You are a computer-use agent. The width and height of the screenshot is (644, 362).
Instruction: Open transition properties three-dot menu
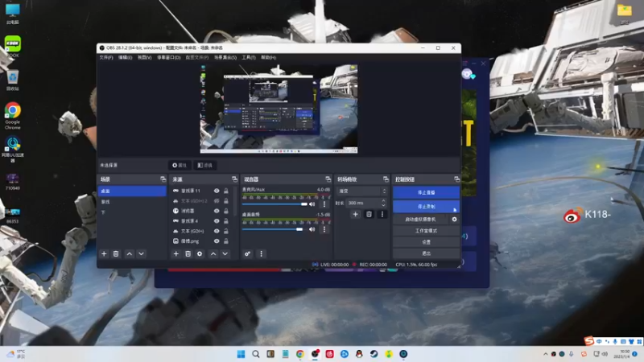pos(382,214)
